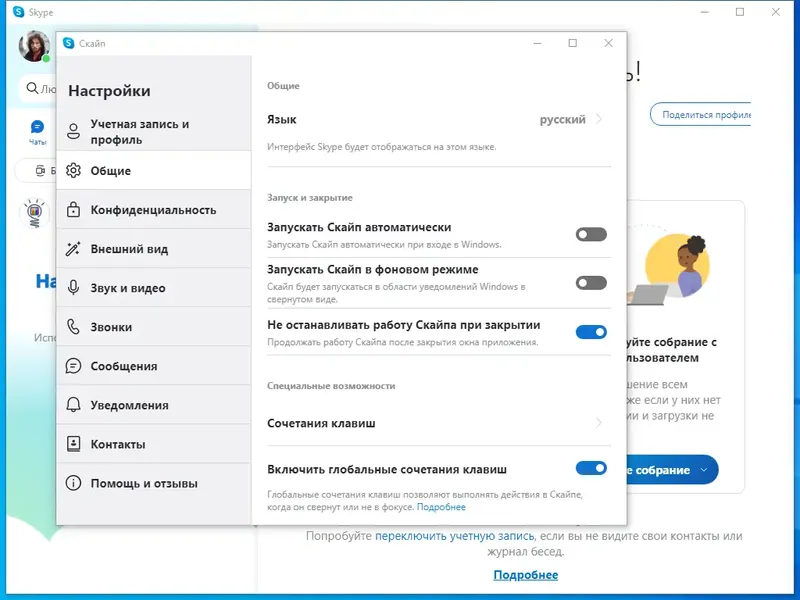The image size is (800, 600).
Task: Open Account and profile settings
Action: coord(139,130)
